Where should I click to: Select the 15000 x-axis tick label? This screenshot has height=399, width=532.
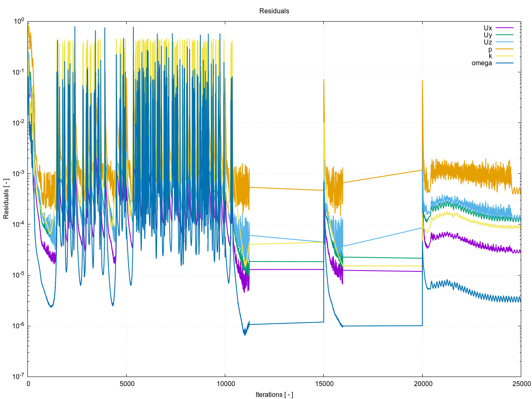(x=324, y=384)
